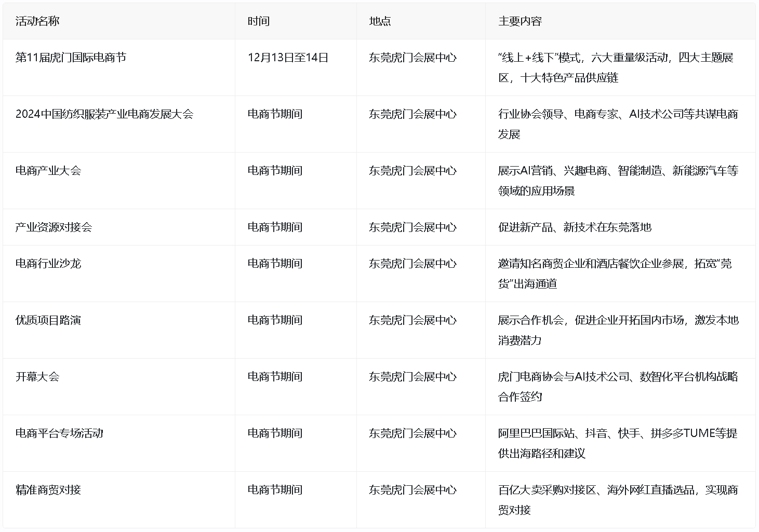Click the 电商行业沙龙 activity cell
This screenshot has width=759, height=532.
click(48, 264)
